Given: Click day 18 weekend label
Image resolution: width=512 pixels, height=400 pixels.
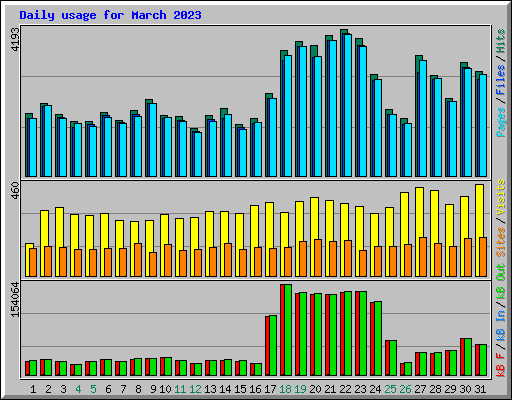Looking at the screenshot, I should tap(285, 389).
